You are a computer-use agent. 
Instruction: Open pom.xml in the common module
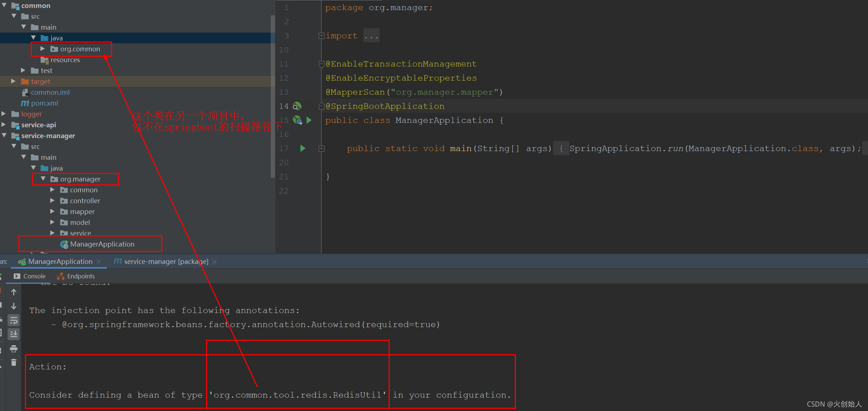coord(44,103)
